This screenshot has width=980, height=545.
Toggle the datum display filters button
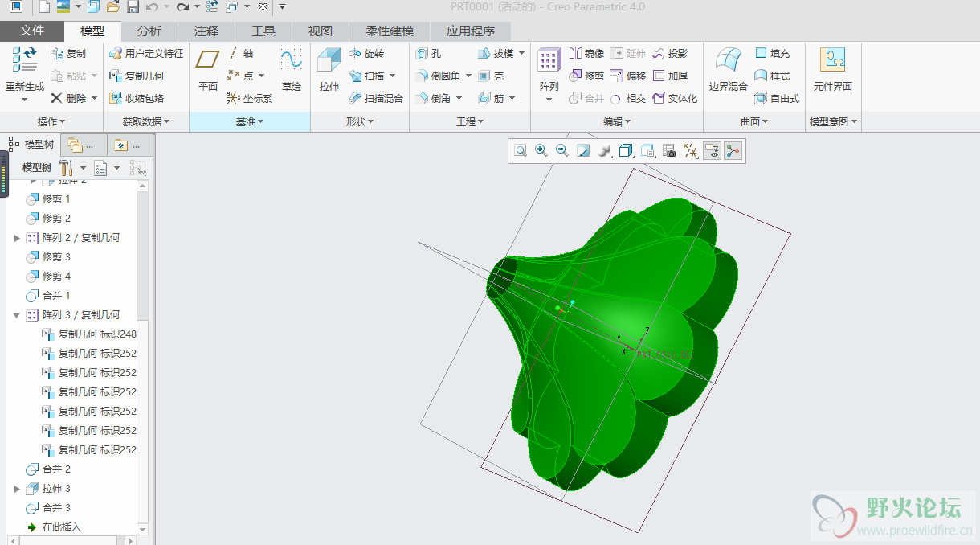[x=690, y=150]
